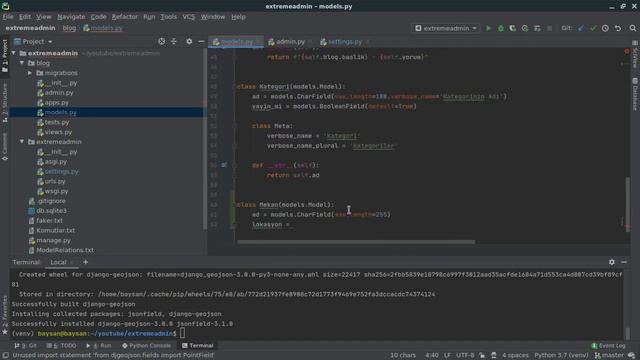
Task: Rollback changes using the undo arrow icon
Action: click(x=618, y=28)
